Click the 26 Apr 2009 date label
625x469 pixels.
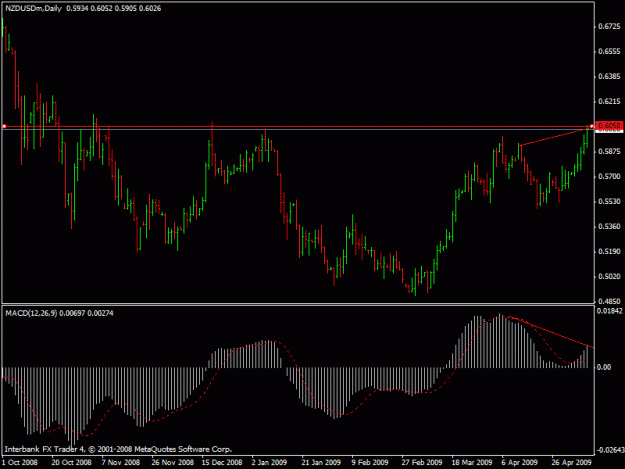[571, 462]
